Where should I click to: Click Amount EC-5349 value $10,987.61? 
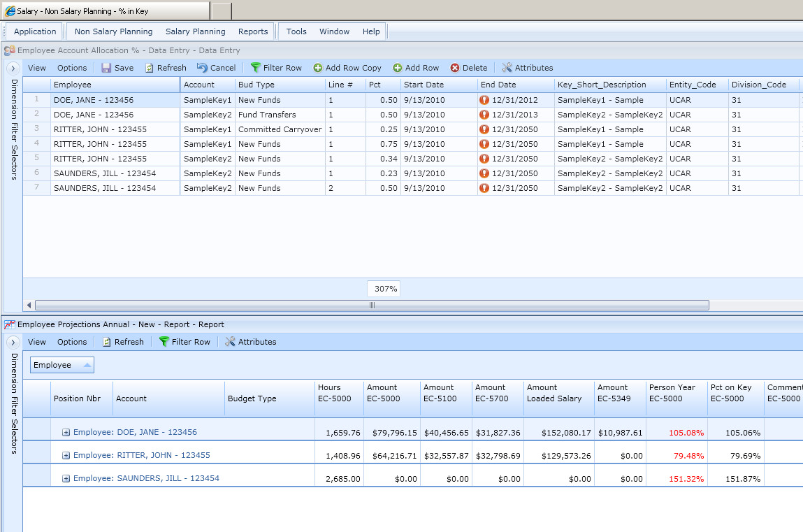pos(620,433)
